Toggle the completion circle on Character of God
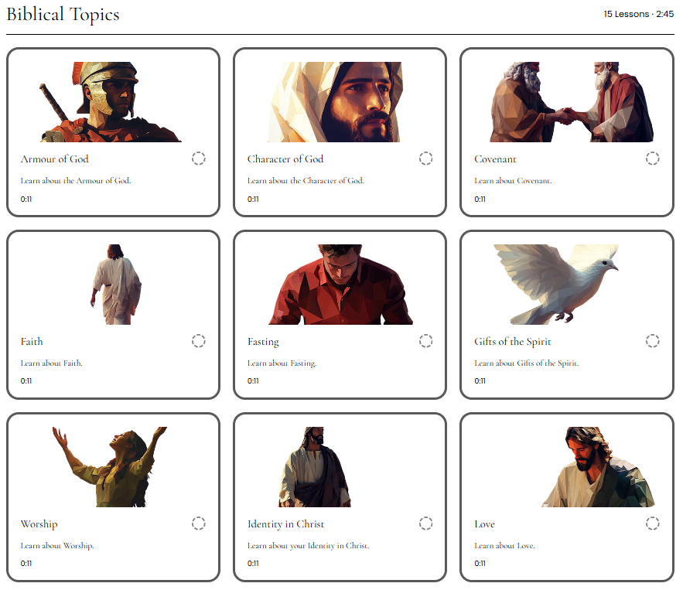This screenshot has width=700, height=590. 426,159
